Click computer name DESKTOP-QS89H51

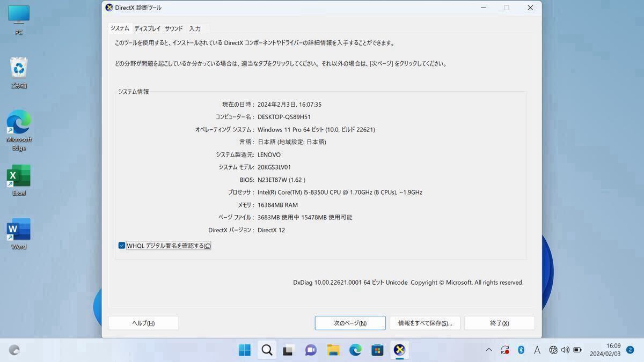coord(284,117)
